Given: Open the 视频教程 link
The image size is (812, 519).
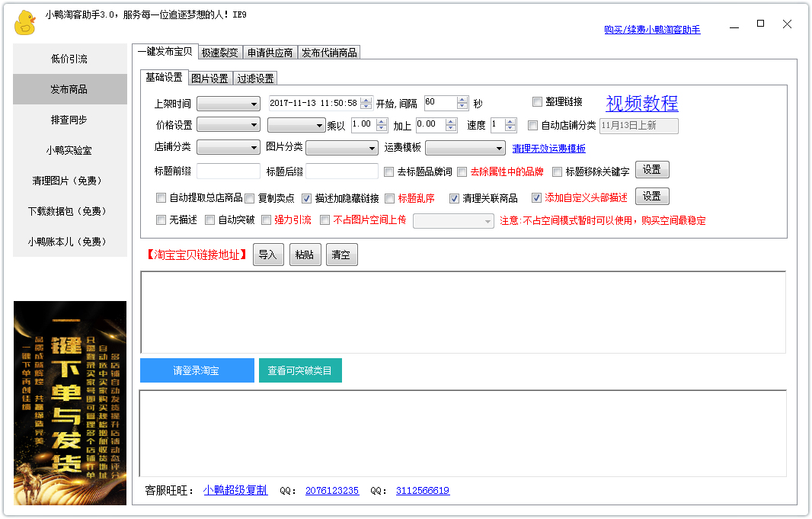Looking at the screenshot, I should (x=642, y=101).
